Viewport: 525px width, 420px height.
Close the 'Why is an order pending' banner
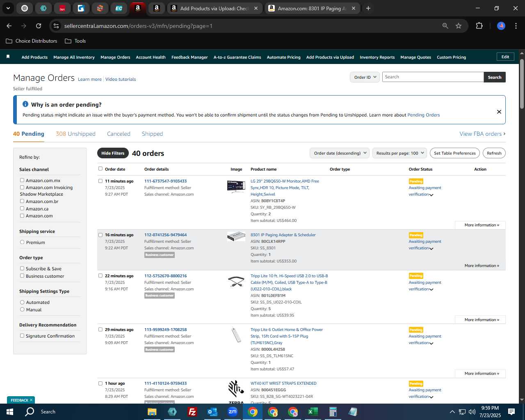click(x=499, y=112)
